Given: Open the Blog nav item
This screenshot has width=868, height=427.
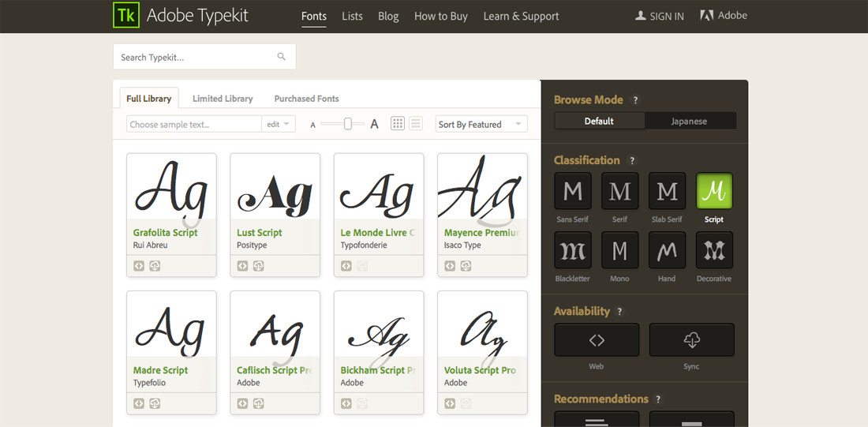Looking at the screenshot, I should pyautogui.click(x=388, y=16).
